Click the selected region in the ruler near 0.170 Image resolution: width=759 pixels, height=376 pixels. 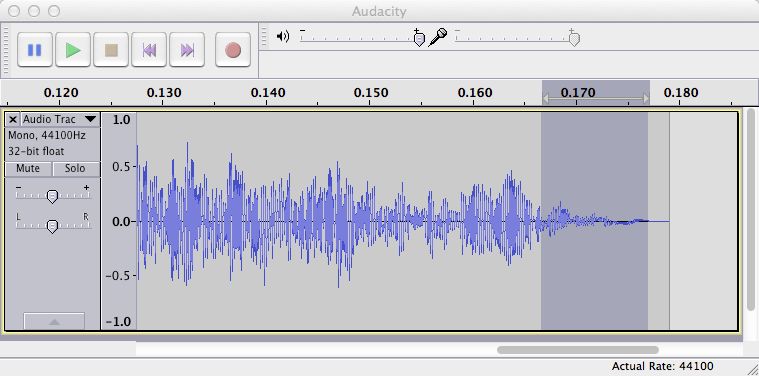[595, 93]
